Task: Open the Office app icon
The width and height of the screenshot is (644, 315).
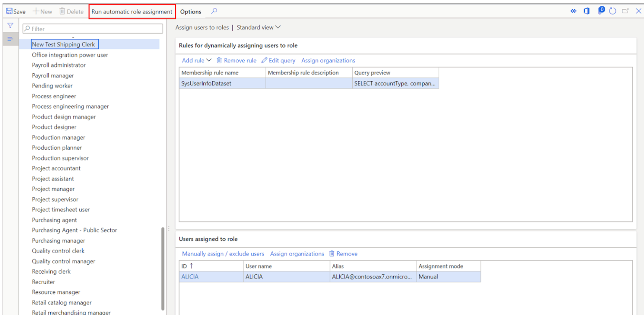Action: click(587, 11)
